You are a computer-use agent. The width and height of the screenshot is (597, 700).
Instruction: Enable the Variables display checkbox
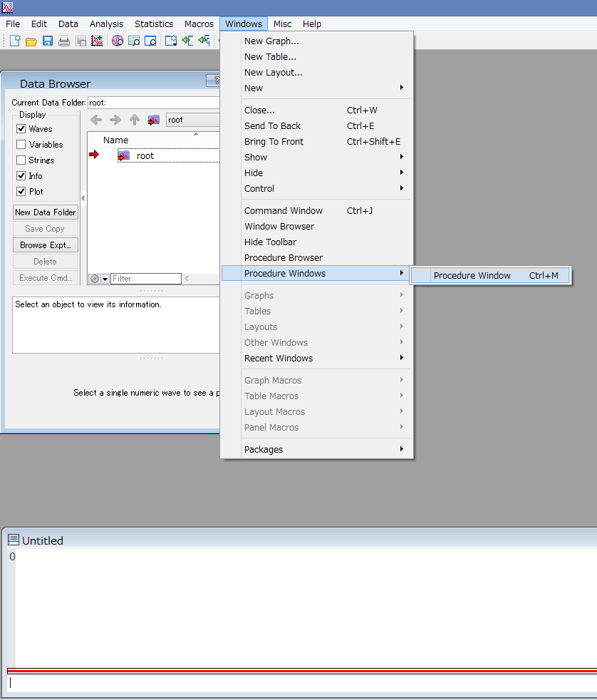[21, 145]
